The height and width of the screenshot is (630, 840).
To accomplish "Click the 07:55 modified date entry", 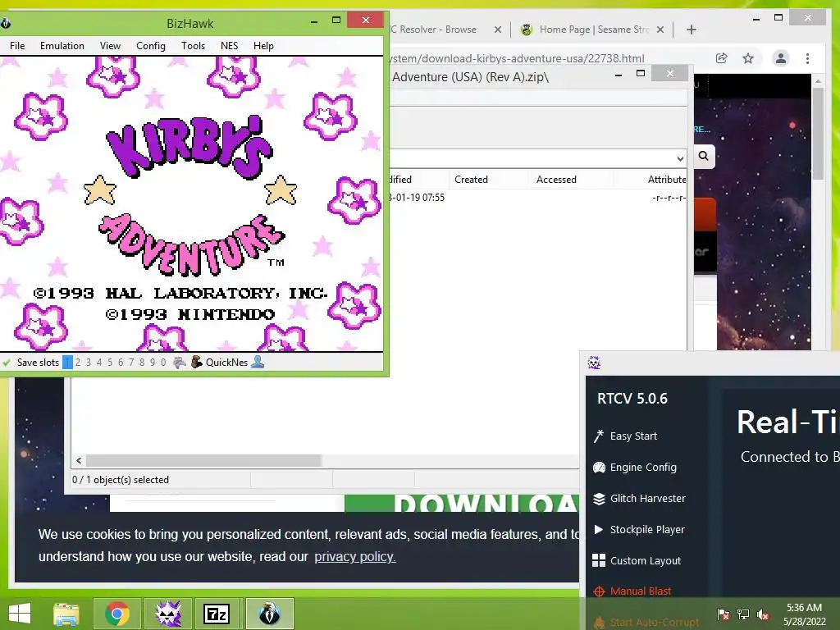I will tap(418, 197).
